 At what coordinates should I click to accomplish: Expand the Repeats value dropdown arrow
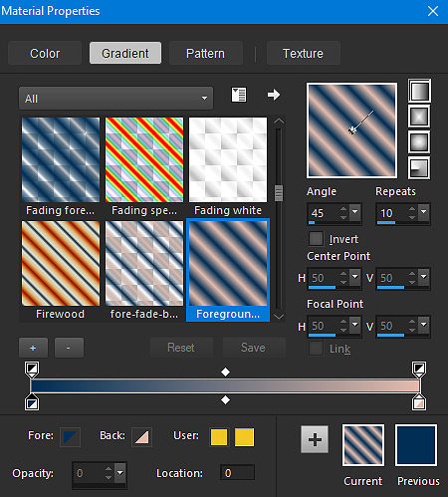tap(424, 211)
